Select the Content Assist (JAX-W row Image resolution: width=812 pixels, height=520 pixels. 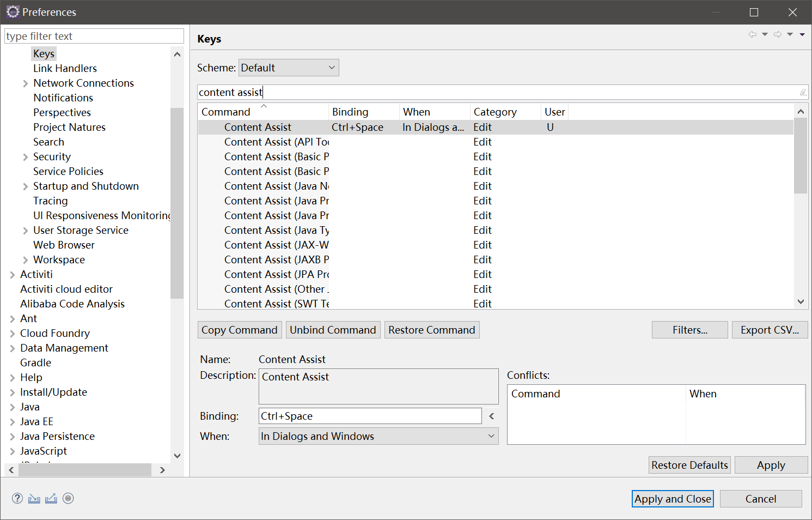click(x=496, y=245)
